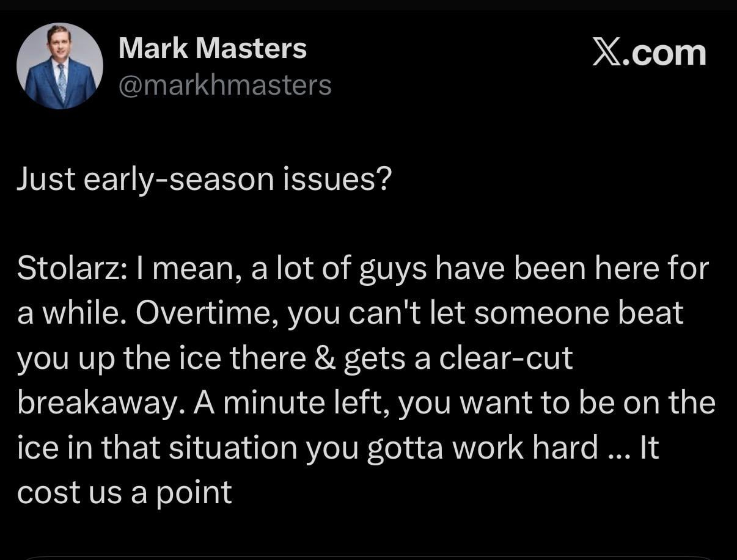Open Mark Masters' profile picture
The width and height of the screenshot is (737, 560).
coord(60,66)
